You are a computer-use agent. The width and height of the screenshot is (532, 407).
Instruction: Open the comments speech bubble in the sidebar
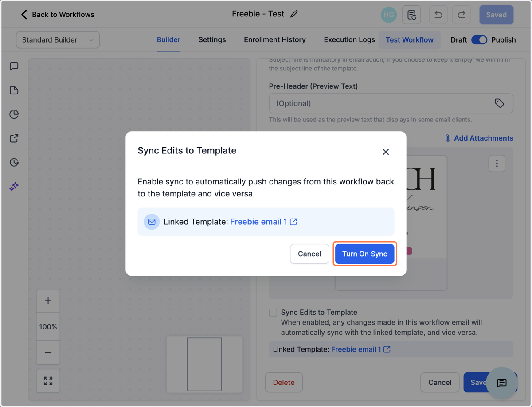click(x=14, y=67)
